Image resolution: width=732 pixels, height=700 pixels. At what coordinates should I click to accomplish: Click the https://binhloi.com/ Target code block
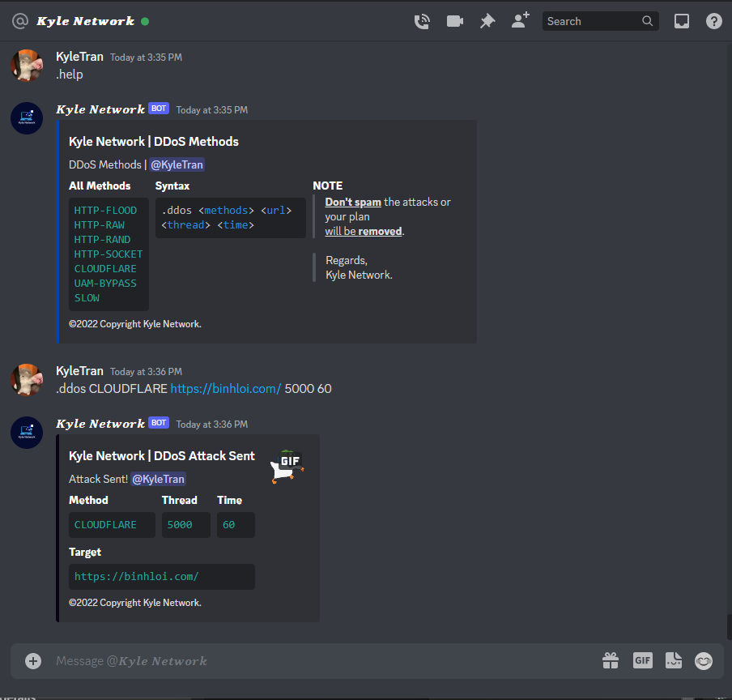tap(161, 577)
